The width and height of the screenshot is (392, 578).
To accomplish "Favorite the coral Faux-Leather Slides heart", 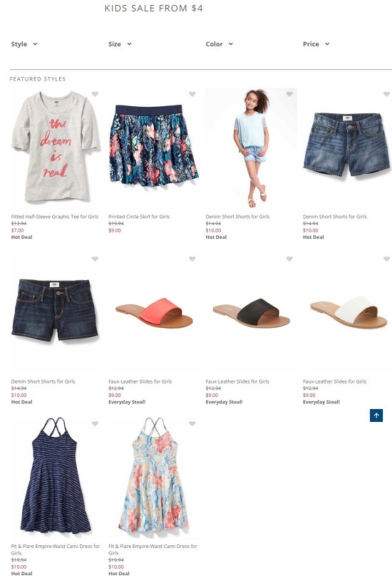I will click(x=192, y=259).
